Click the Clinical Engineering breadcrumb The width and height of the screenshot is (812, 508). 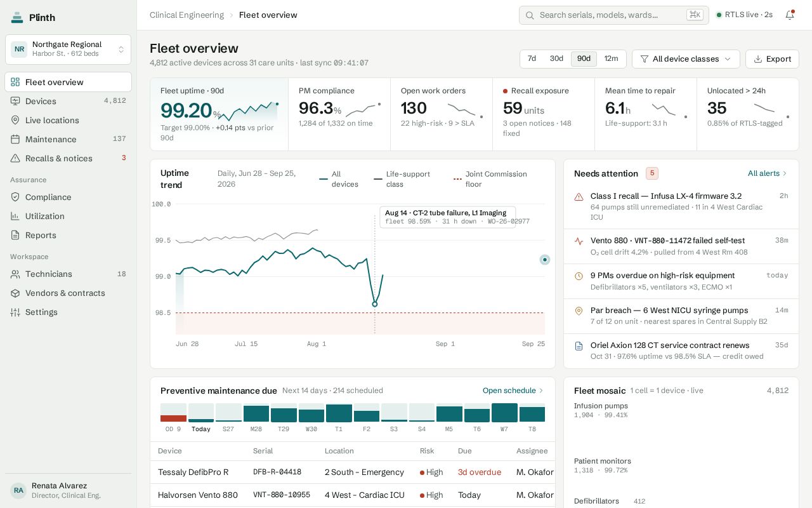187,15
